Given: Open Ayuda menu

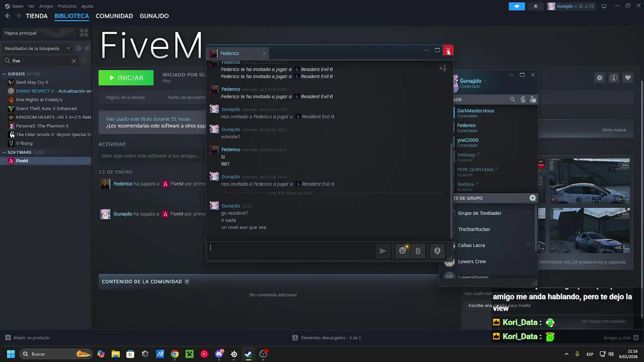Looking at the screenshot, I should (87, 6).
